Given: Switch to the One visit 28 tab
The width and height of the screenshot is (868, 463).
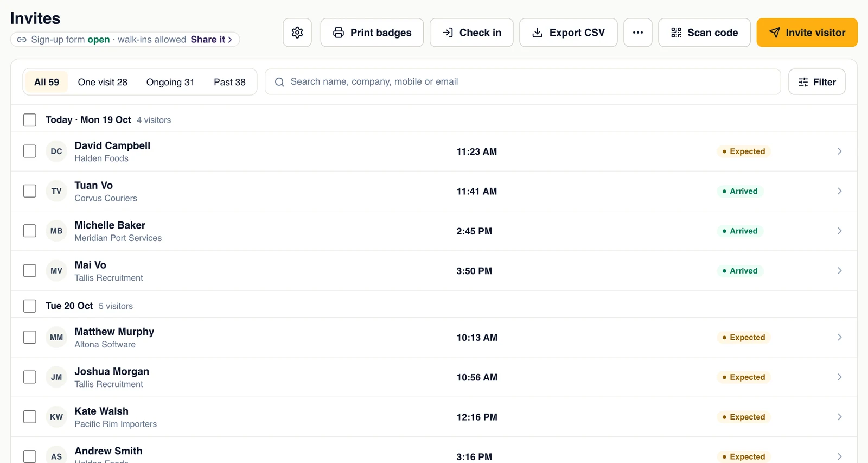Looking at the screenshot, I should tap(103, 82).
